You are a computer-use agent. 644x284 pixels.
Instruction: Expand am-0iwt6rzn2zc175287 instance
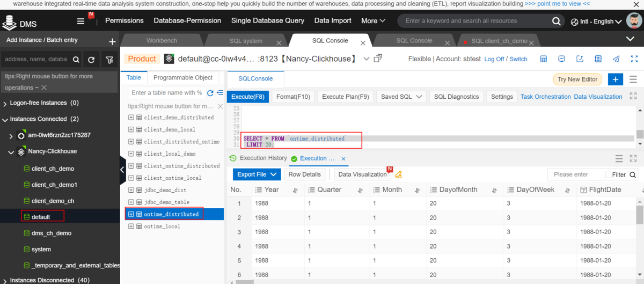coord(11,136)
